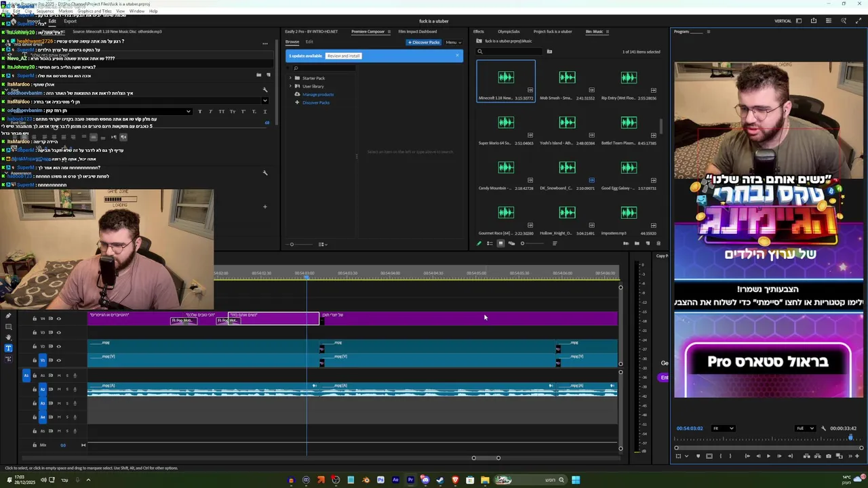Open the Full playback resolution dropdown

pos(806,428)
